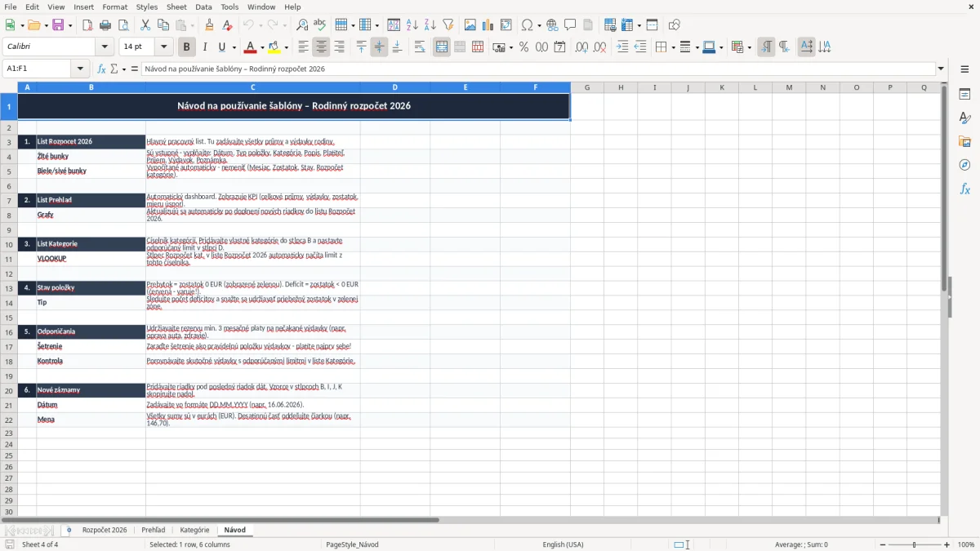
Task: Click the Cut scissors icon
Action: coord(145,25)
